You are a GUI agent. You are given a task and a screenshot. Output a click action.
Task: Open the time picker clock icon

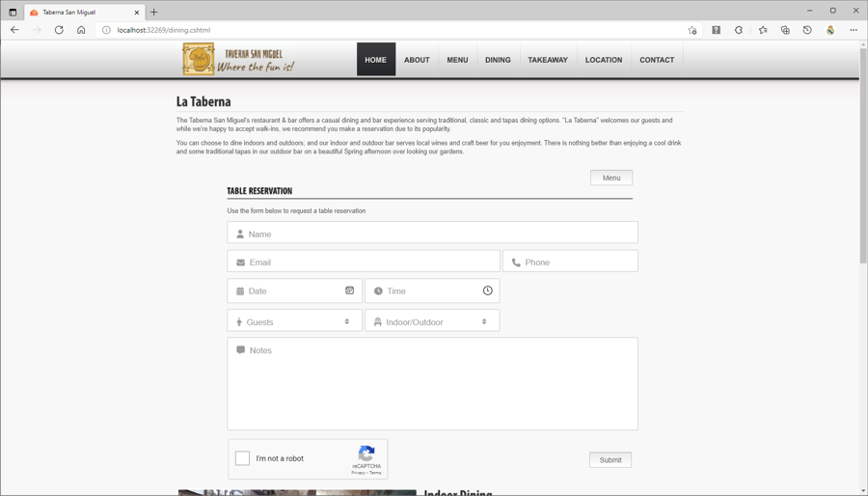pos(487,290)
